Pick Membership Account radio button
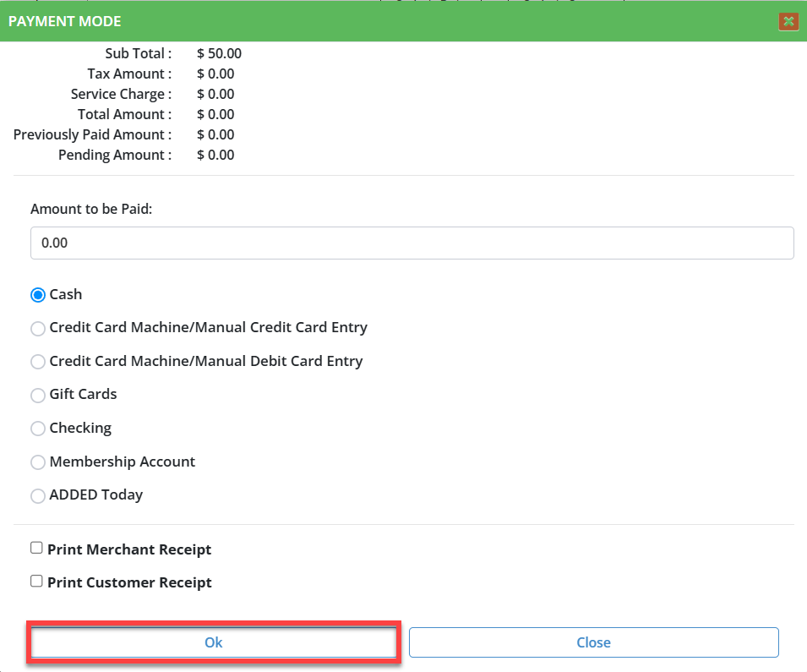 click(x=38, y=462)
